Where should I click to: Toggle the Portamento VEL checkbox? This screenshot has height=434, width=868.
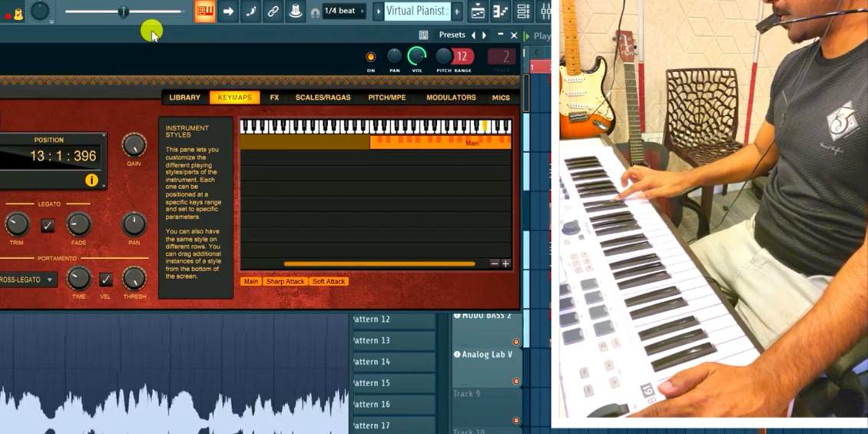106,280
